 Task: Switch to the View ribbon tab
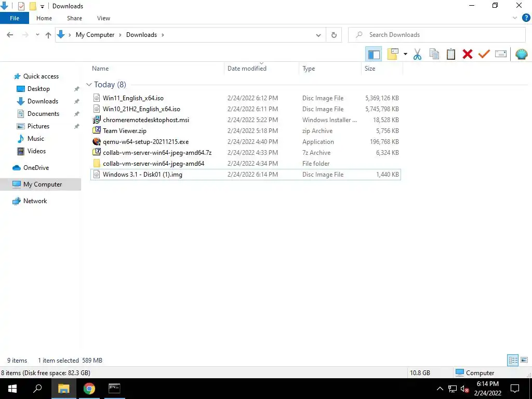(x=103, y=18)
